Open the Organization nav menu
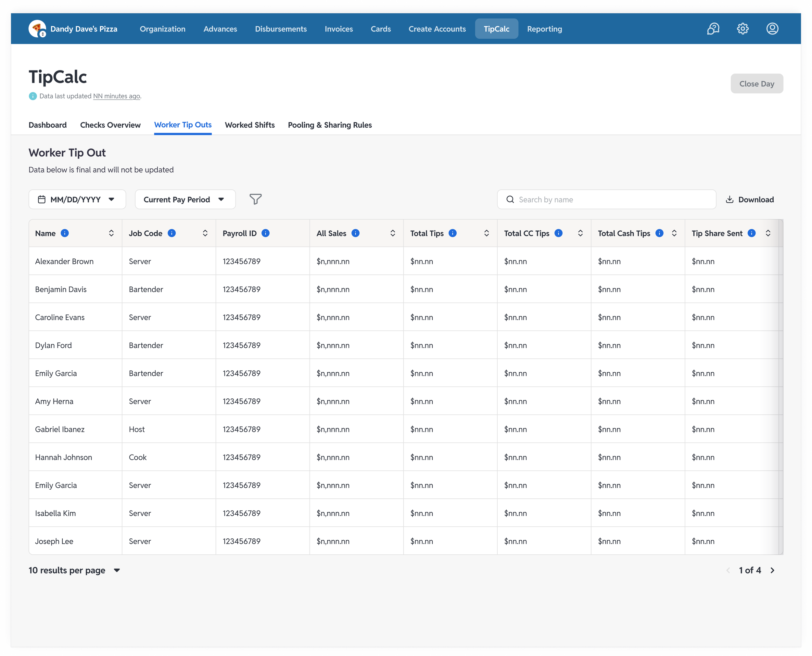This screenshot has width=812, height=656. (x=162, y=29)
